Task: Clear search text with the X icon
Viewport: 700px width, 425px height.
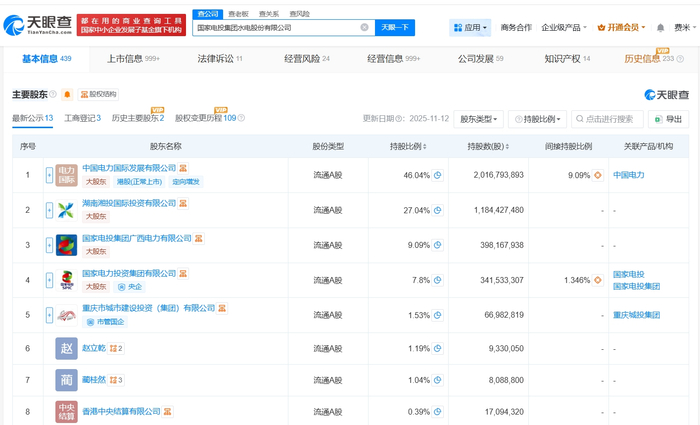Action: (364, 27)
